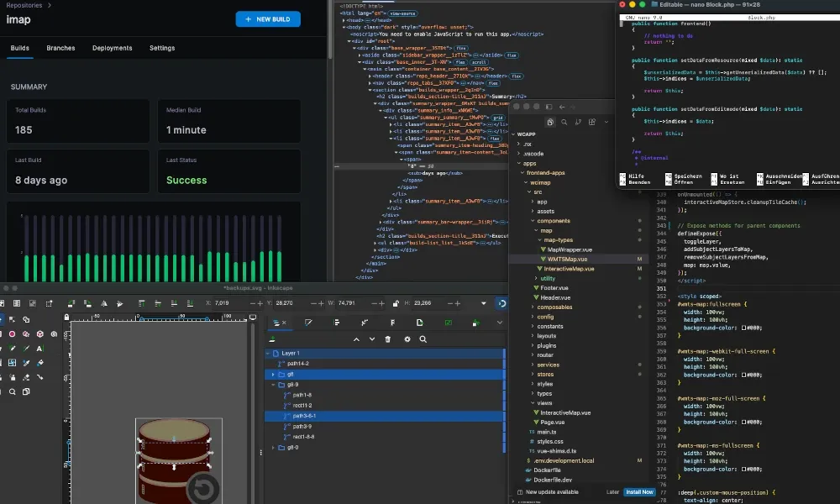Toggle guide lock at Inkscape ruler corner
840x504 pixels.
(66, 317)
